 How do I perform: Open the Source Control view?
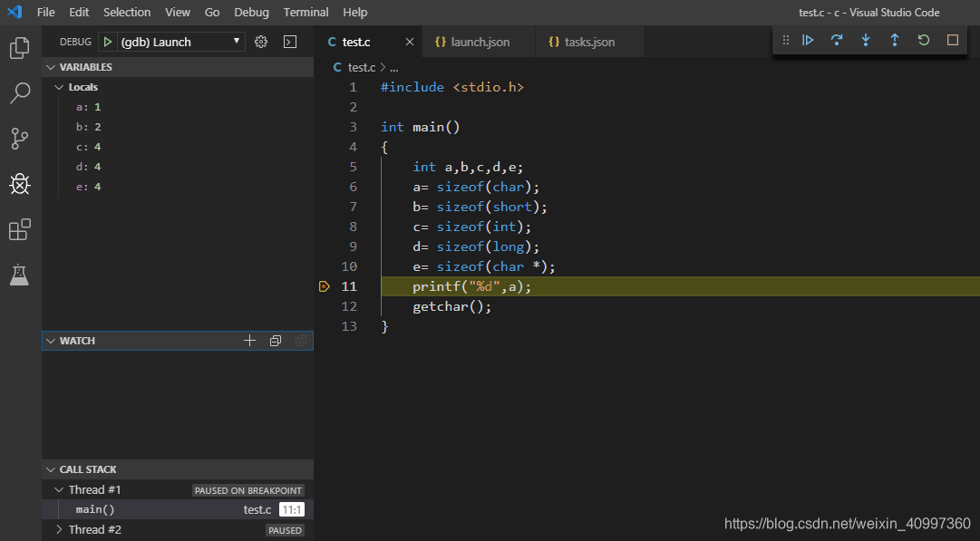pyautogui.click(x=20, y=139)
